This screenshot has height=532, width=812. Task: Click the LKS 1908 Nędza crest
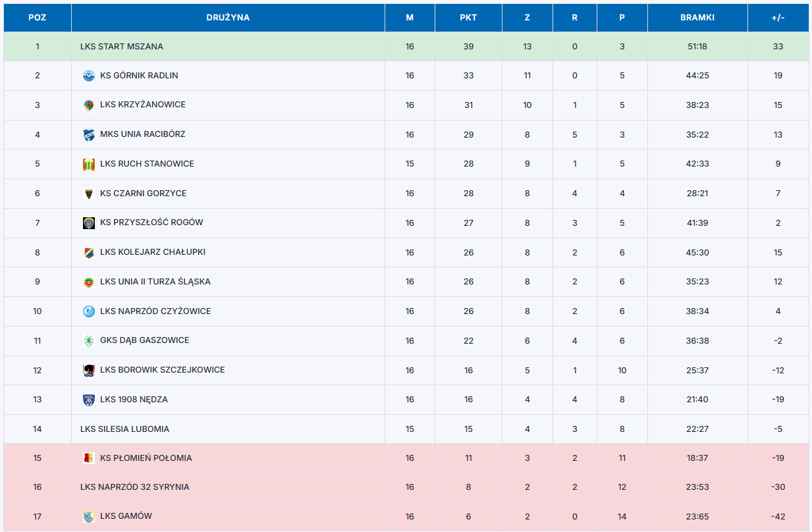coord(88,400)
